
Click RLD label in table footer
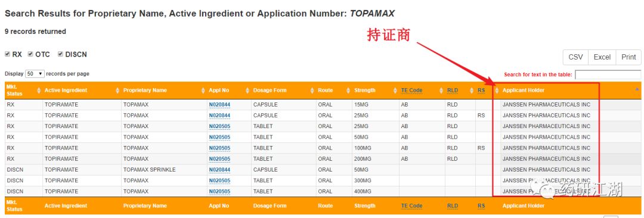(453, 206)
